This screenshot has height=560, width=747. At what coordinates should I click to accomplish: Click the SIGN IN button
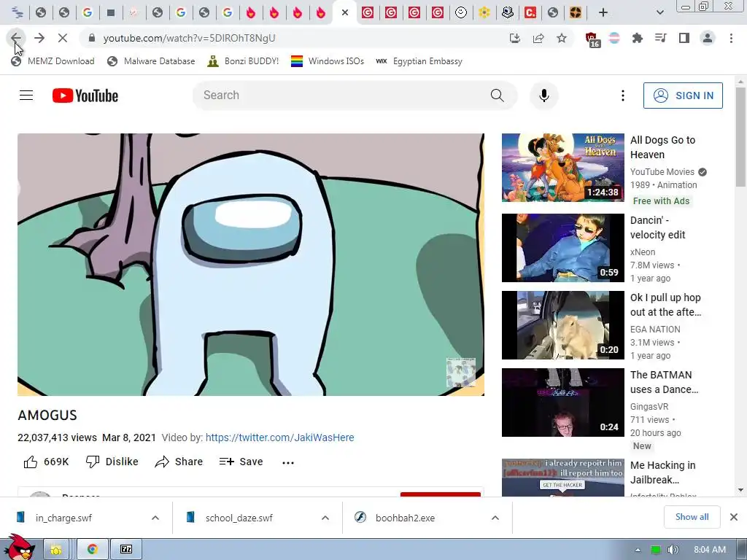point(683,96)
